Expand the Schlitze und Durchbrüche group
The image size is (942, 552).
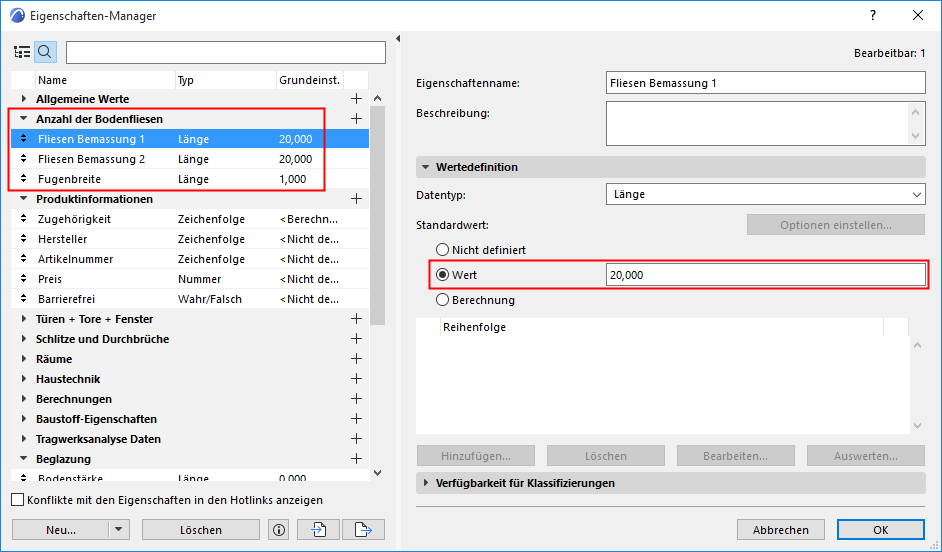click(x=24, y=339)
